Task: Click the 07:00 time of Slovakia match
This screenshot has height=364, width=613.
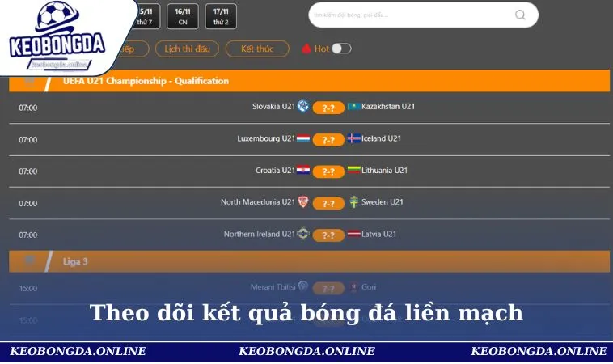Action: click(28, 108)
